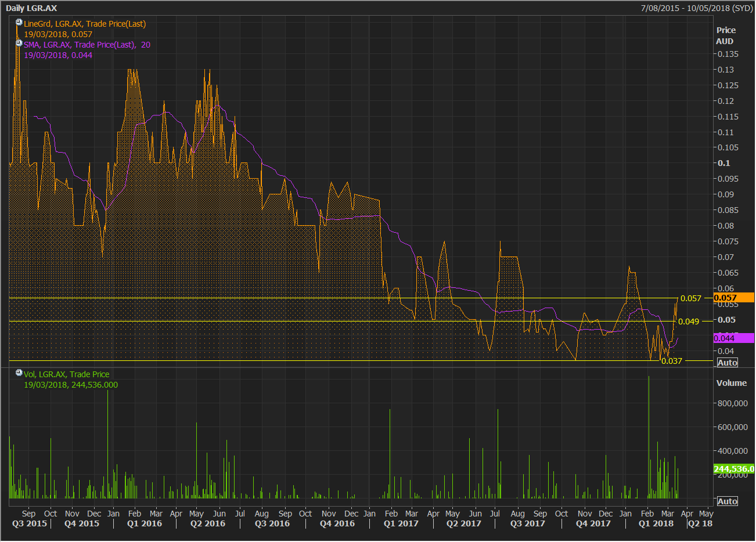Click the Q3 2017 quarter label
This screenshot has width=756, height=542.
click(x=528, y=523)
